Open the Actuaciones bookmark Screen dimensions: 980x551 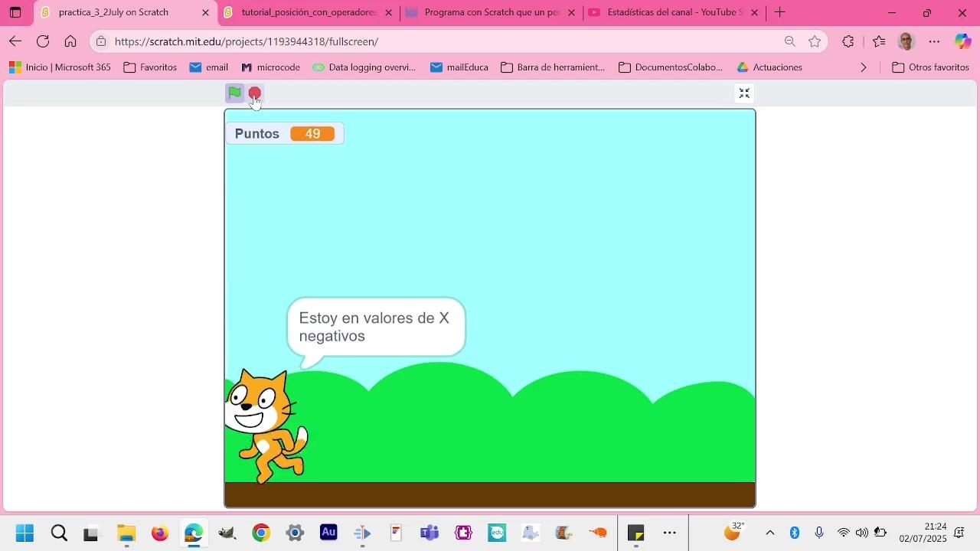[x=769, y=67]
